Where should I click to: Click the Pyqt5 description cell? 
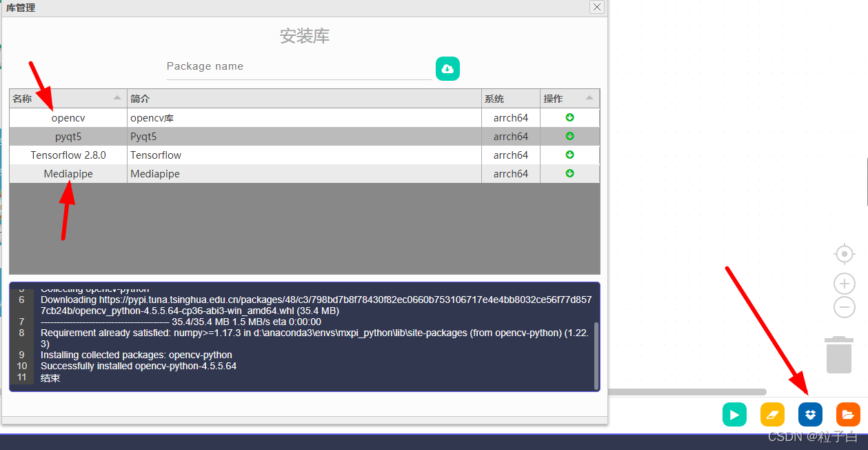(304, 137)
